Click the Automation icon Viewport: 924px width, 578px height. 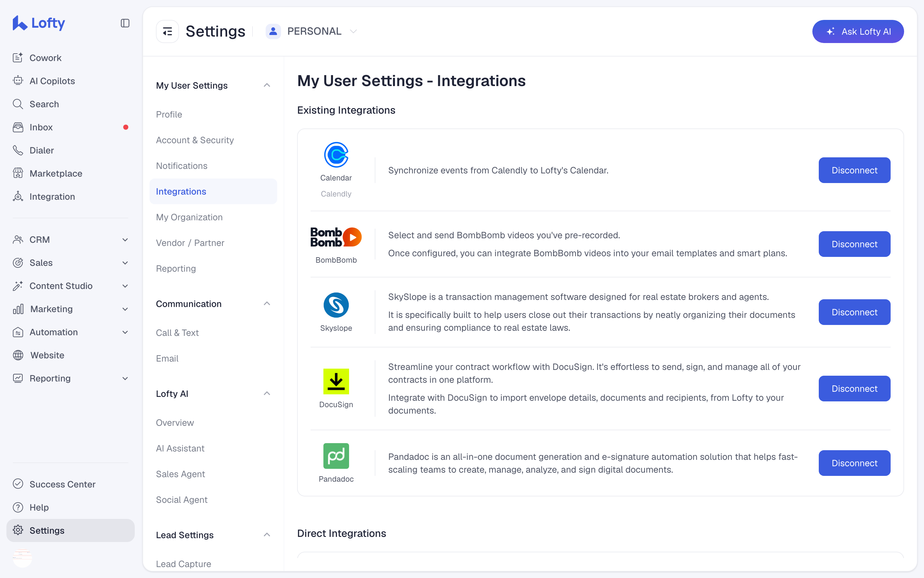[18, 332]
